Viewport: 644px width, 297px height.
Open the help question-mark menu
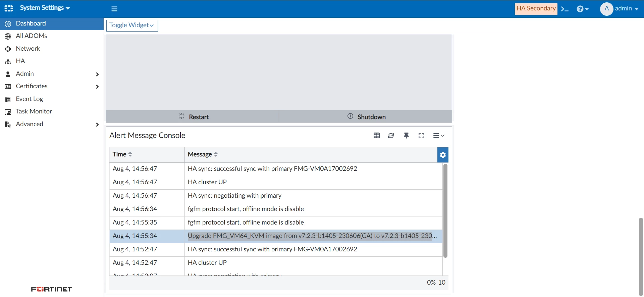(583, 9)
